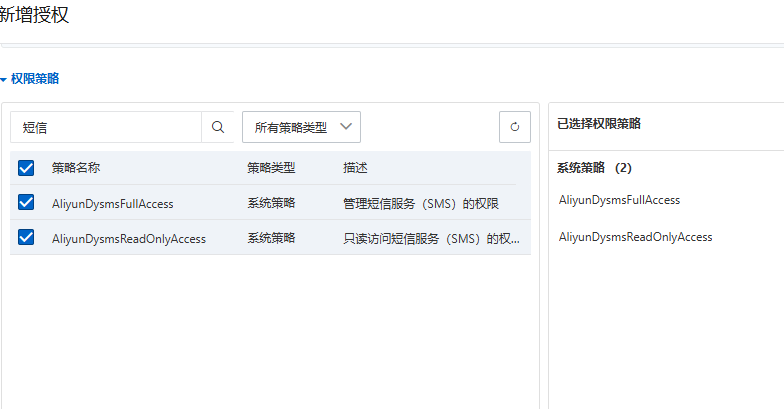
Task: Open the 所有策略类型 dropdown
Action: 301,127
